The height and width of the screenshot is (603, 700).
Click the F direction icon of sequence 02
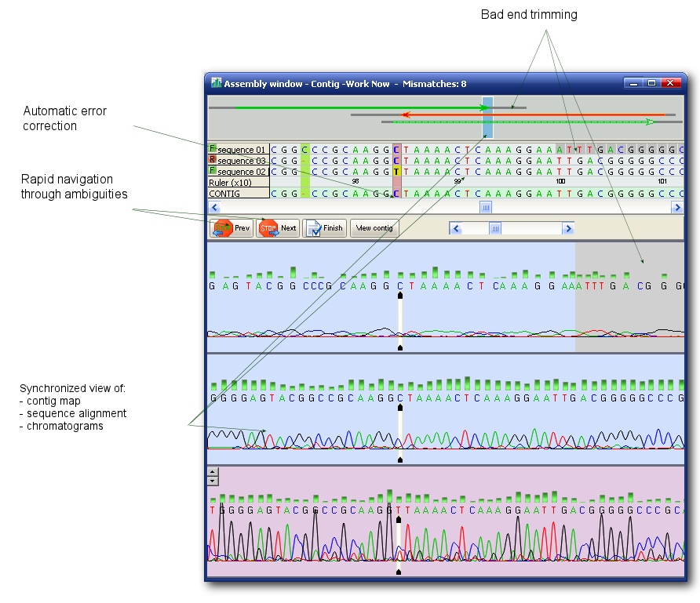click(x=213, y=170)
